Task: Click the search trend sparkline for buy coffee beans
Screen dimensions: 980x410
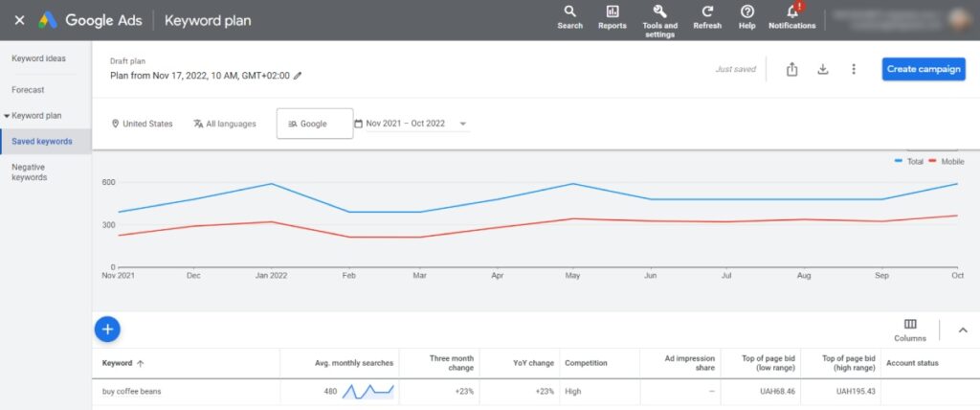Action: [x=368, y=392]
